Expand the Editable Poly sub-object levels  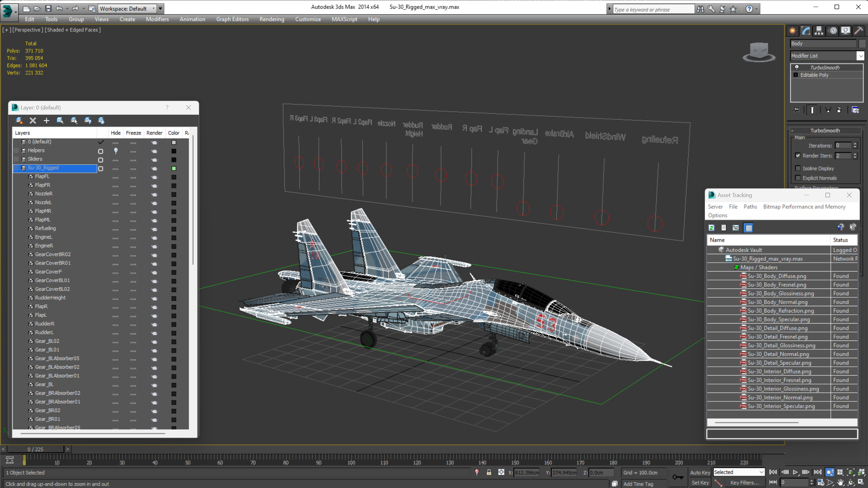[796, 75]
